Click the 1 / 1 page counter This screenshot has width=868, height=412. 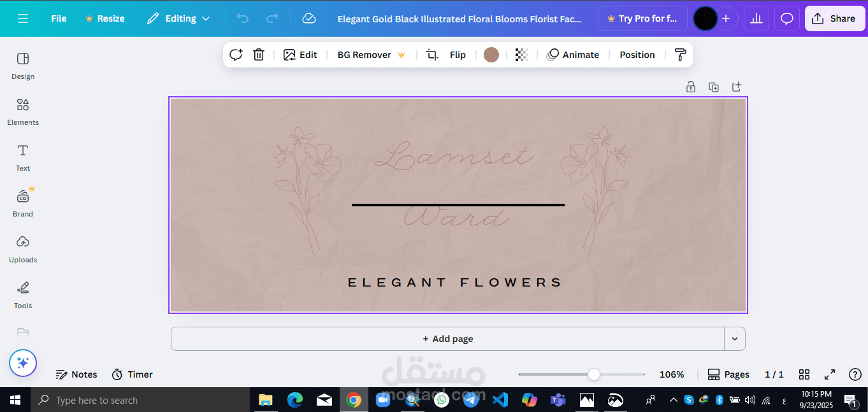coord(774,374)
